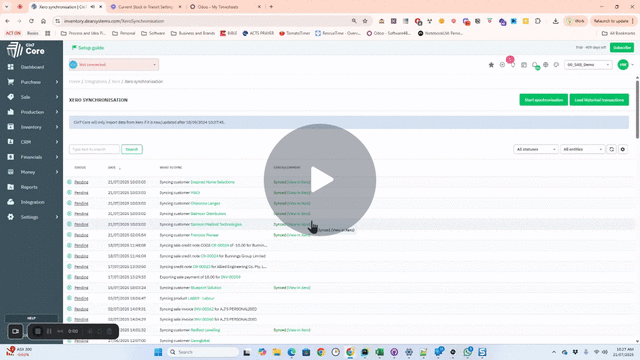Open Integration from the sidebar

(x=32, y=202)
